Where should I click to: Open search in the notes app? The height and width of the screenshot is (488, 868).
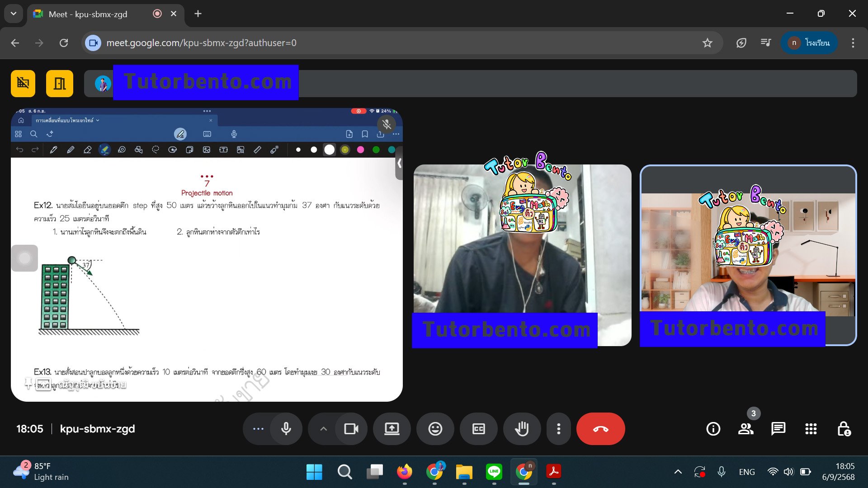[33, 134]
